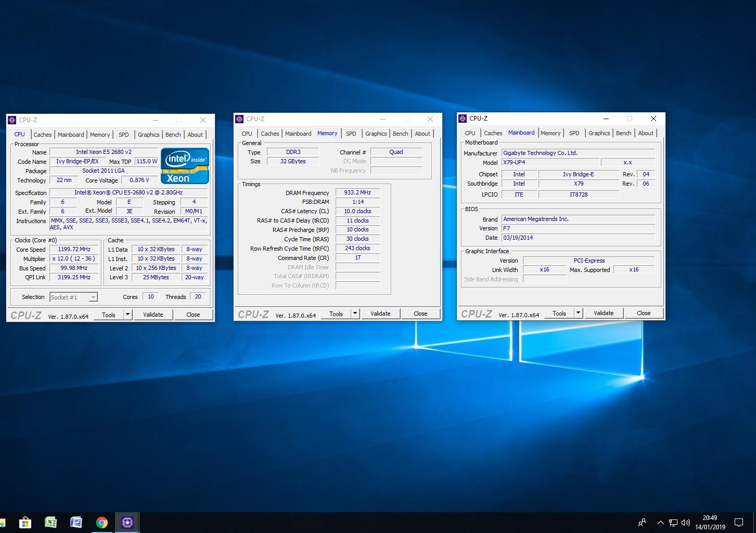756x533 pixels.
Task: Click Validate button in left CPU-Z window
Action: 153,315
